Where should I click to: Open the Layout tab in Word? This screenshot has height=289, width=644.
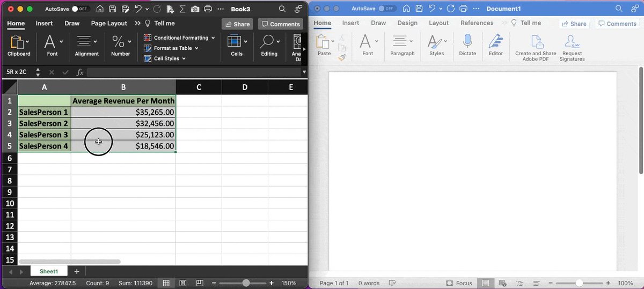click(438, 23)
